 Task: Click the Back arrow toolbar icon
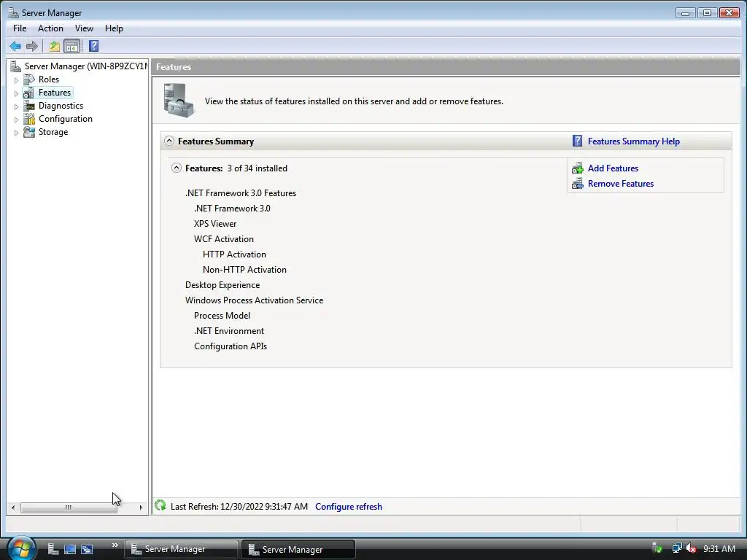pos(15,46)
